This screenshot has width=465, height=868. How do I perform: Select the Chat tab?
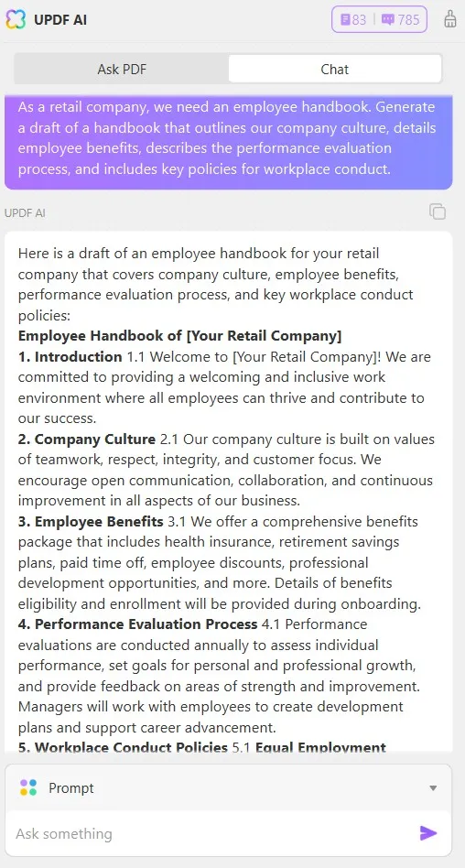tap(335, 70)
